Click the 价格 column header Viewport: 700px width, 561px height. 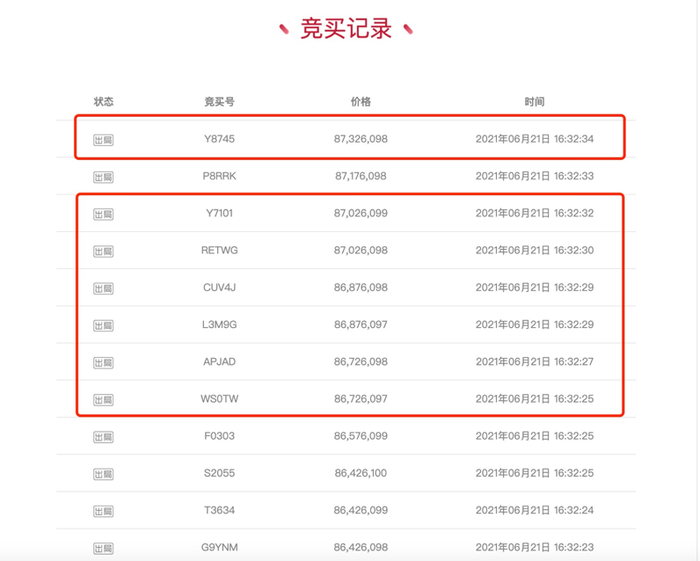point(361,102)
